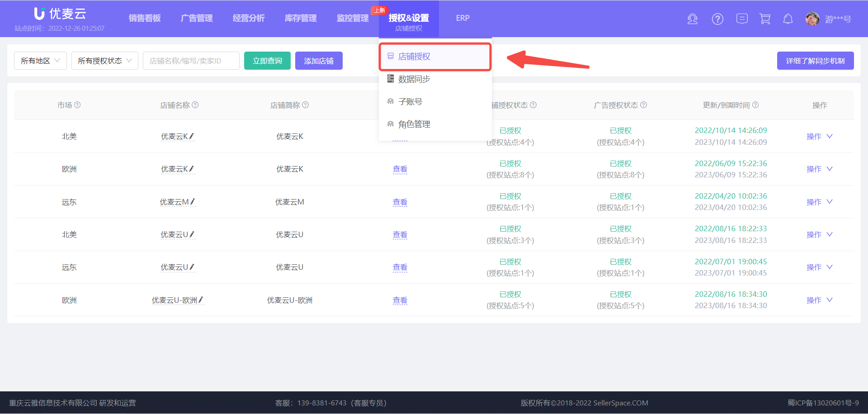Viewport: 868px width, 414px height.
Task: Open the 所有授权状态 status dropdown
Action: 104,60
